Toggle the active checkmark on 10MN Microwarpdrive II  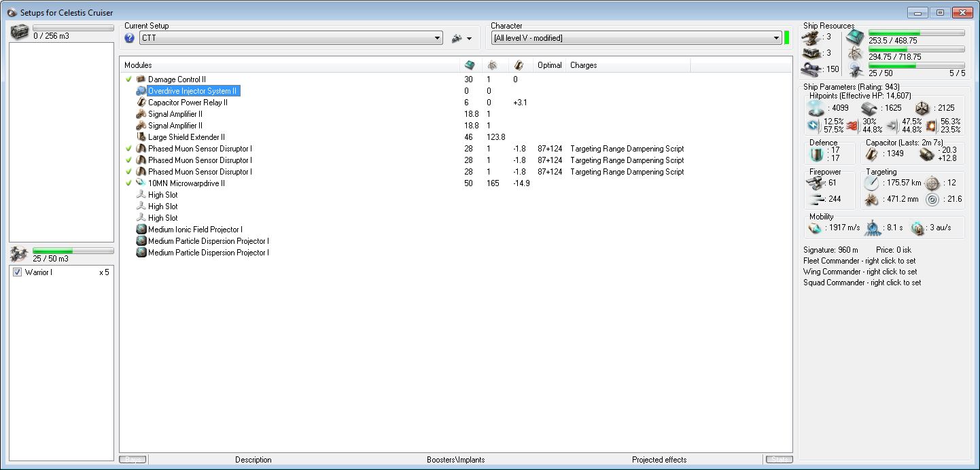[x=128, y=183]
